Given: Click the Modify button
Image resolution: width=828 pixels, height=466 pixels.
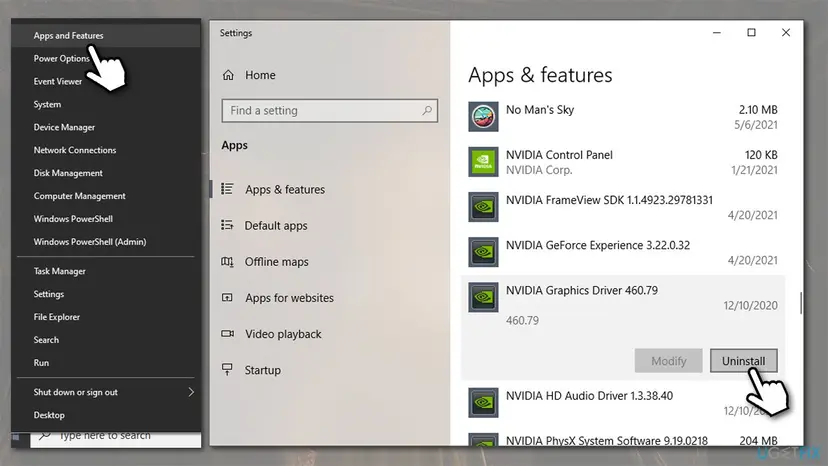Looking at the screenshot, I should [x=669, y=361].
